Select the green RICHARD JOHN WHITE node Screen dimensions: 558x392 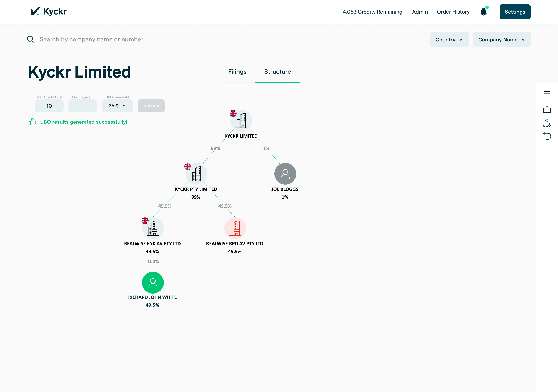(153, 283)
